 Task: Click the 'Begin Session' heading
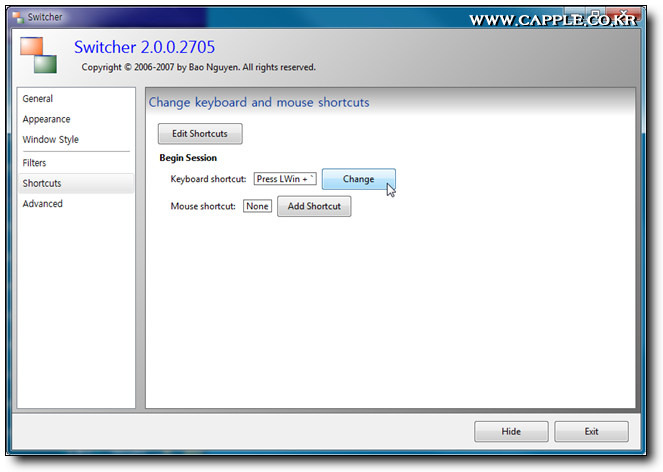click(188, 158)
